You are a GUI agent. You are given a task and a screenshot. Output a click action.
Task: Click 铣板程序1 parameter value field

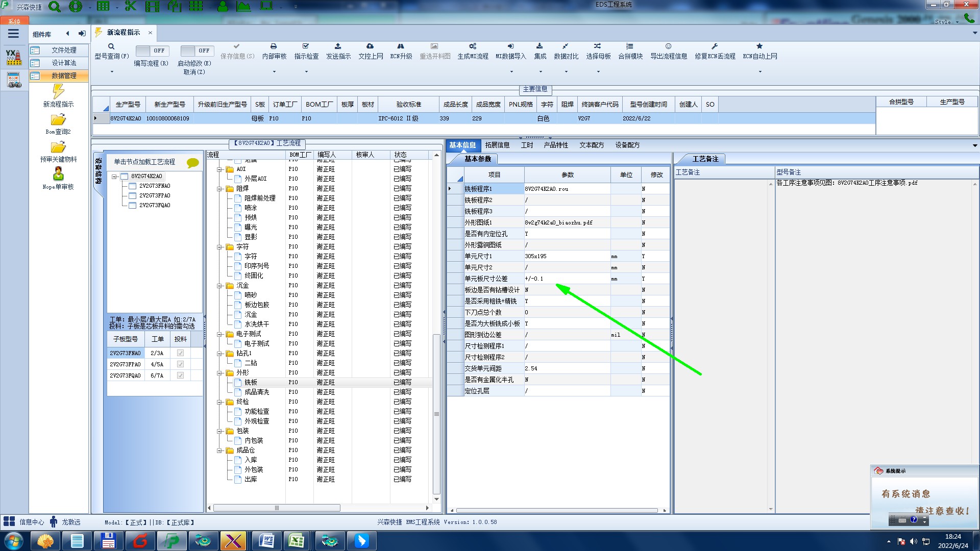[567, 189]
